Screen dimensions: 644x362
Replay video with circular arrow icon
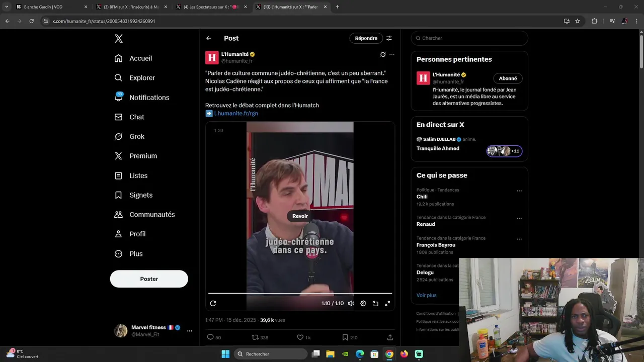coord(213,303)
